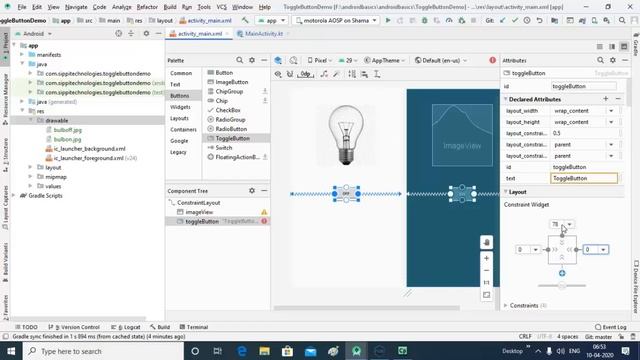Select Buttons category in Palette
The width and height of the screenshot is (640, 360).
[x=180, y=96]
